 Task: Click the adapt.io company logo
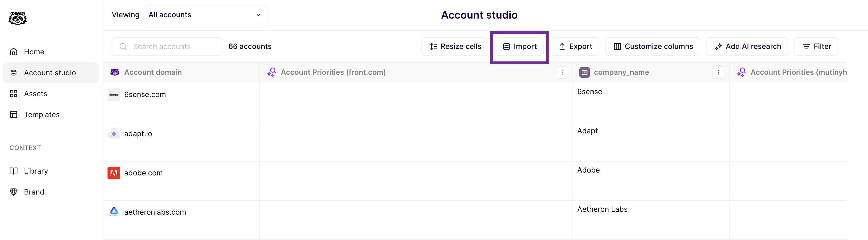pyautogui.click(x=114, y=134)
